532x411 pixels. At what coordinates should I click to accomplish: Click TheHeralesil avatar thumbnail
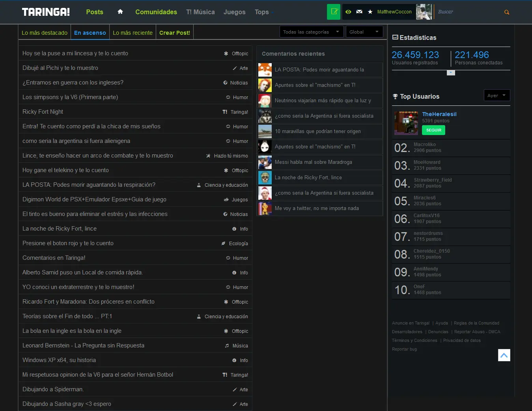click(406, 123)
